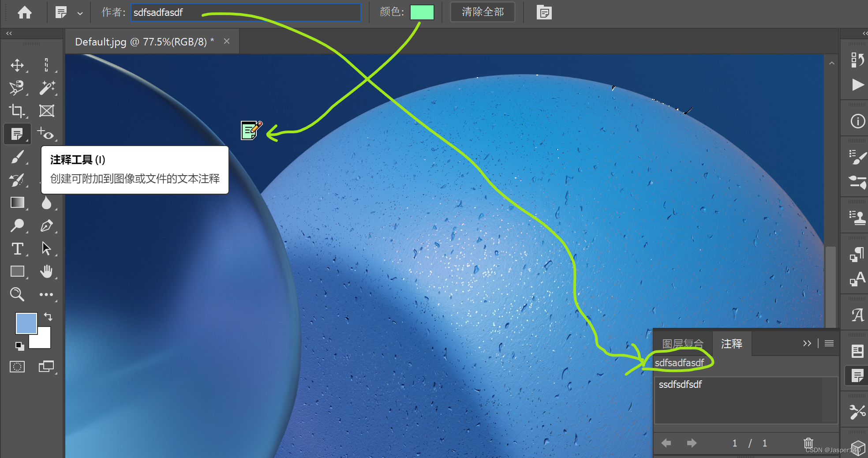Open the Tool Presets panel icon
868x458 pixels.
(857, 412)
